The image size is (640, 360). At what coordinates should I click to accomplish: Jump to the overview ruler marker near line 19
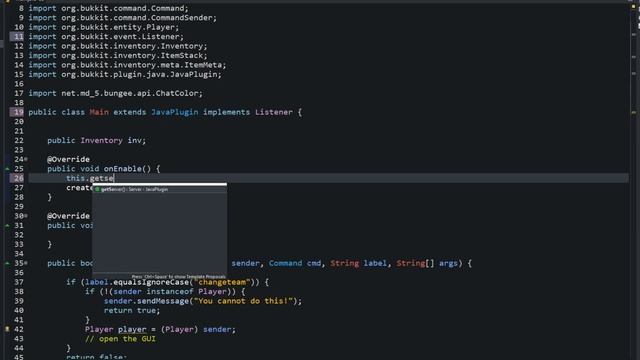tap(634, 112)
